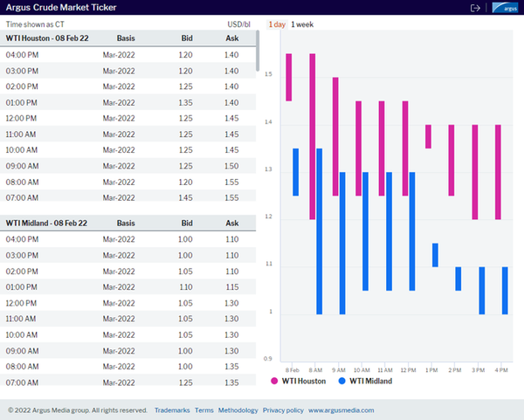Open the Methodology footer link
The width and height of the screenshot is (524, 420).
point(238,410)
